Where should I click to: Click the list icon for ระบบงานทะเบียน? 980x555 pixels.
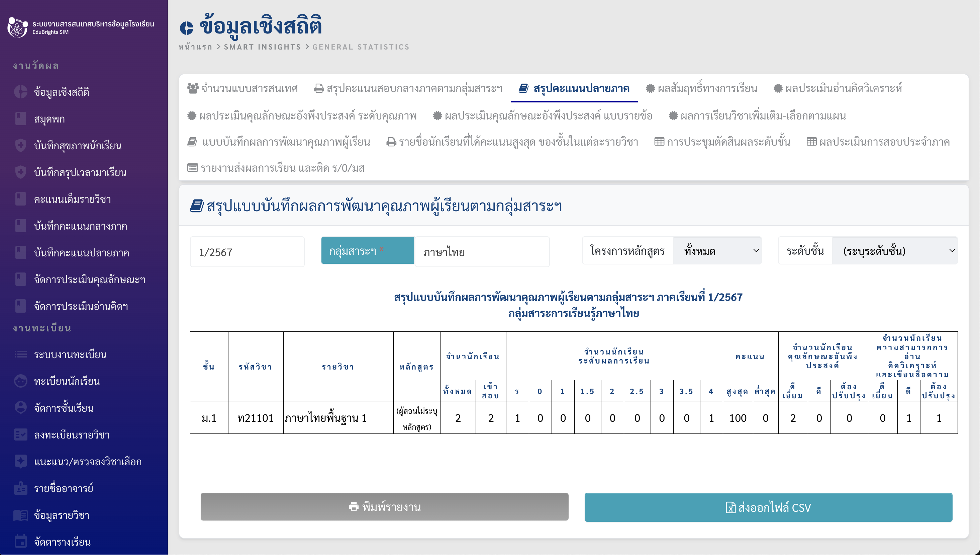tap(20, 354)
